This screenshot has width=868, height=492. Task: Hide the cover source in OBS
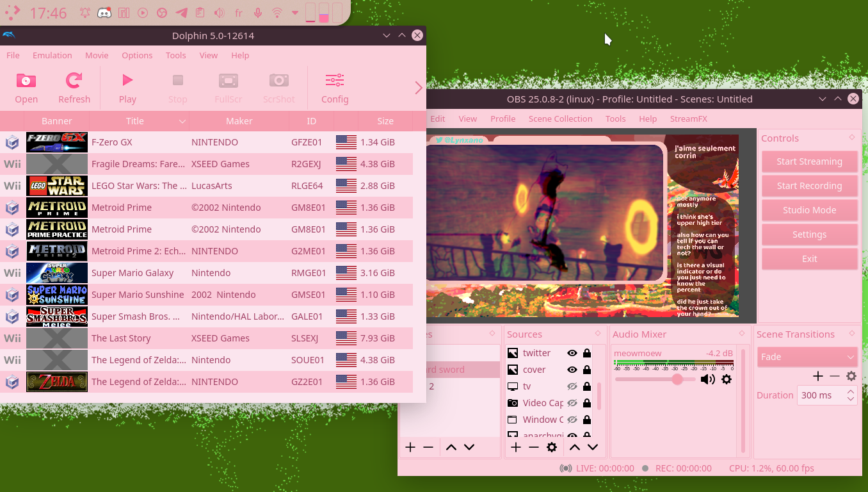coord(572,370)
